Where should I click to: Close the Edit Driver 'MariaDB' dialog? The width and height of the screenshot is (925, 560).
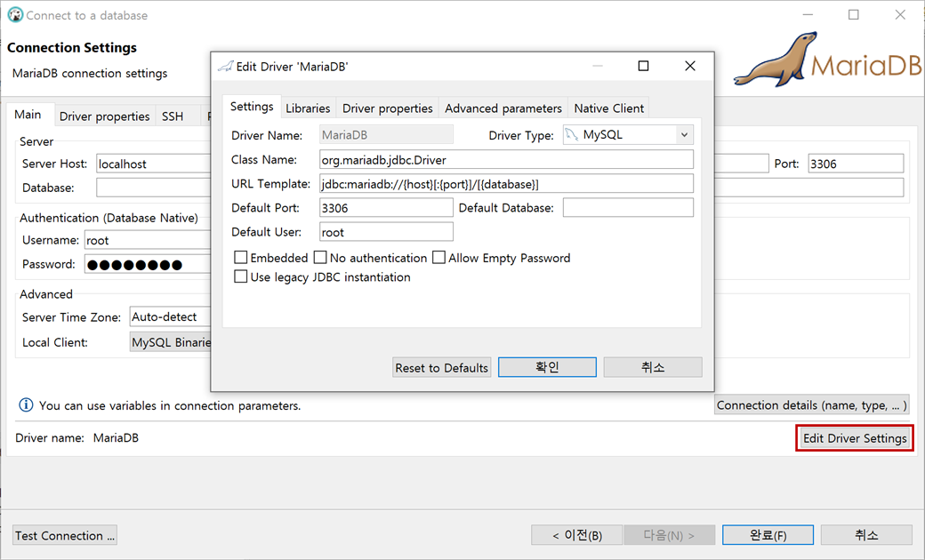tap(689, 66)
